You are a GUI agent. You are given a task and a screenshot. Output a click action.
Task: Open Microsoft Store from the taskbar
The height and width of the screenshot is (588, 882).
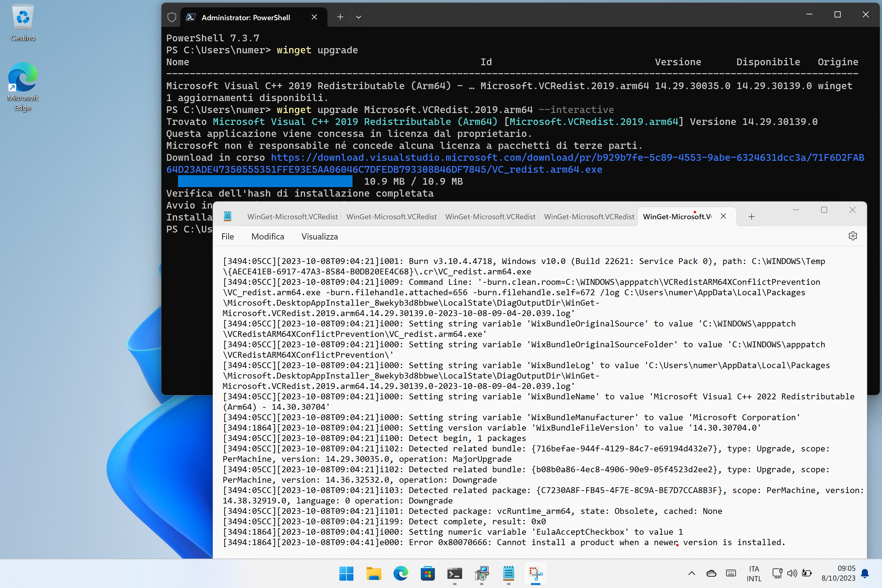click(428, 573)
